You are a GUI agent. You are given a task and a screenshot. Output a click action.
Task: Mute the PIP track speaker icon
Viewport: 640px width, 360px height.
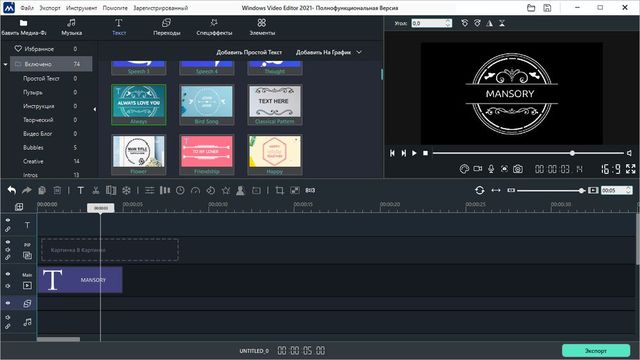(x=8, y=249)
